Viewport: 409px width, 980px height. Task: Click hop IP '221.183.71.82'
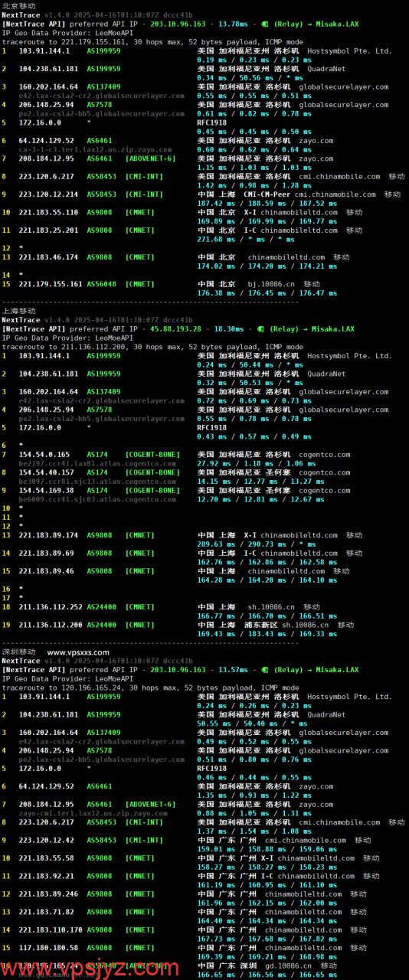[x=46, y=912]
